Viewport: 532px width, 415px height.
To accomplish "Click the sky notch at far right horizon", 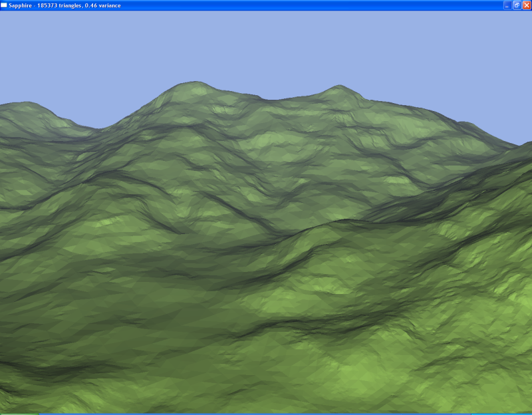I will click(522, 136).
